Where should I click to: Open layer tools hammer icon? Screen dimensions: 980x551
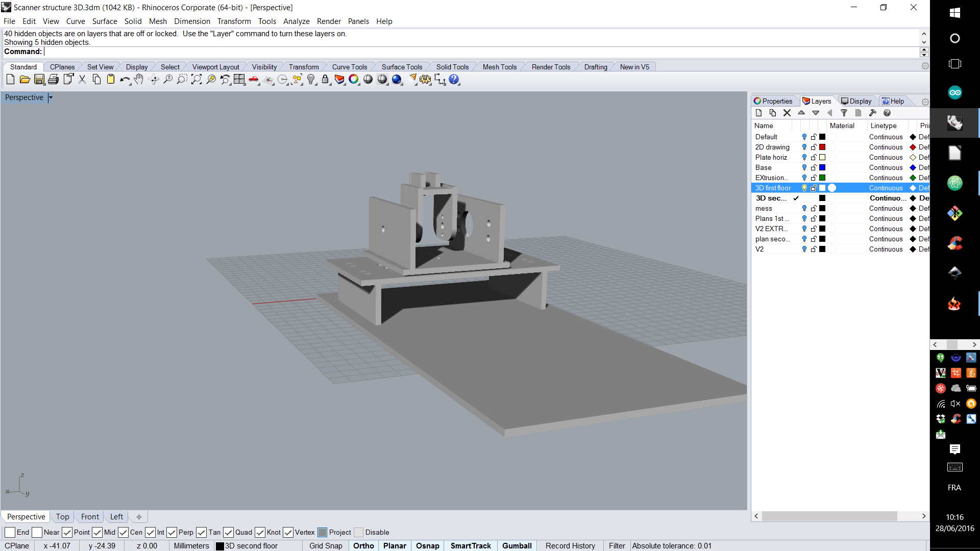tap(872, 113)
